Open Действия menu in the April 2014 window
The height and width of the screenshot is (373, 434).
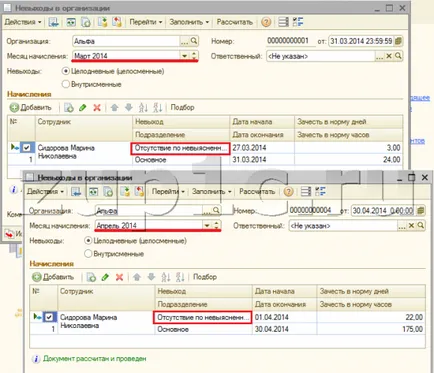(45, 192)
